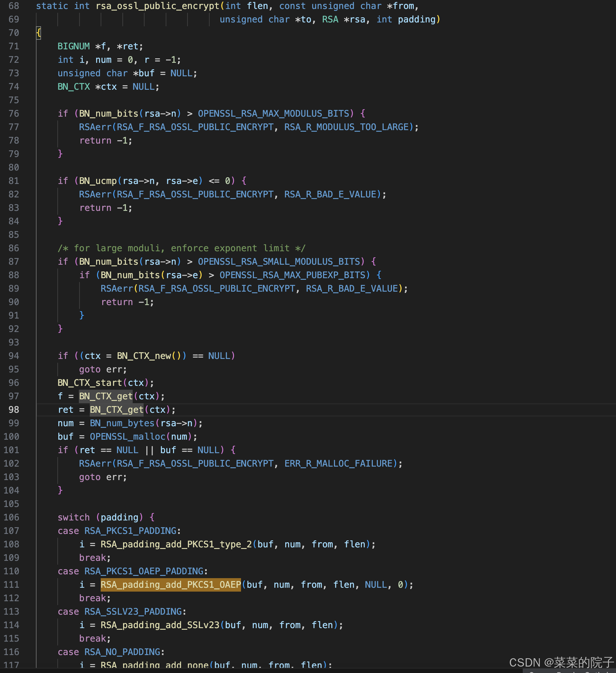Screen dimensions: 616x673
Task: Click BN_CTX_new function call
Action: [144, 356]
